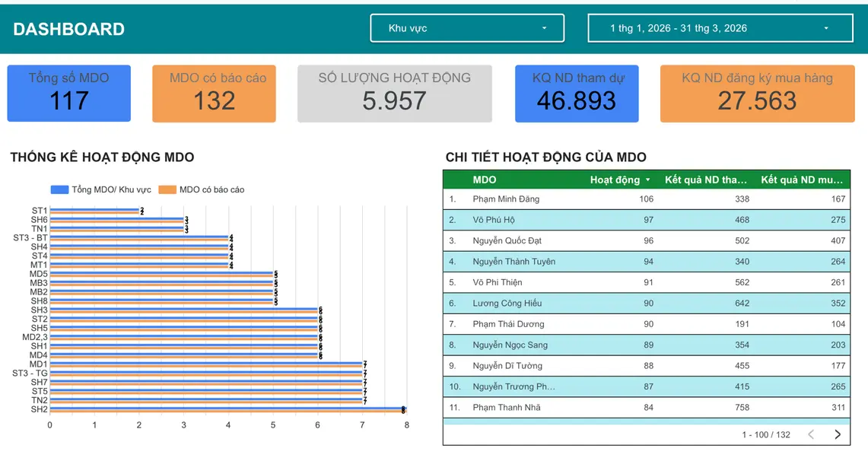Image resolution: width=868 pixels, height=461 pixels.
Task: Click chart axis label TN2
Action: (x=40, y=400)
